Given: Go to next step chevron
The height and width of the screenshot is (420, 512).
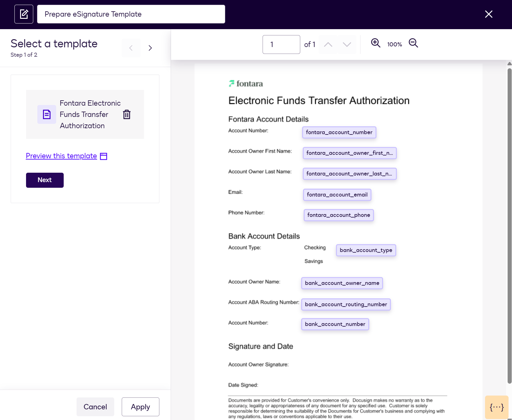Looking at the screenshot, I should (x=150, y=48).
